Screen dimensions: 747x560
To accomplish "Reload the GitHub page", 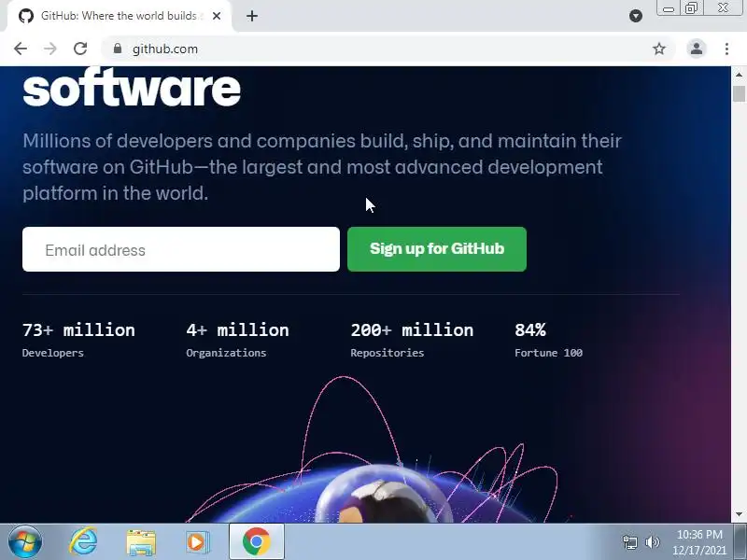I will pos(80,49).
